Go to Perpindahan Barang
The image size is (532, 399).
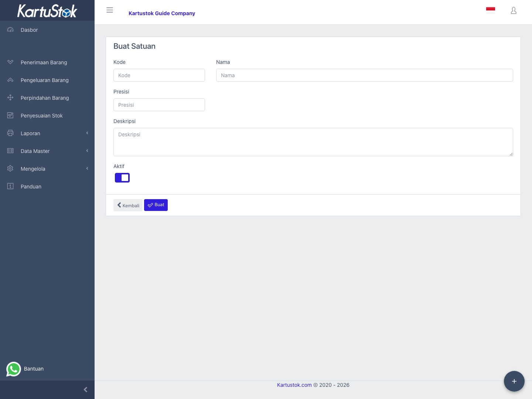(47, 98)
